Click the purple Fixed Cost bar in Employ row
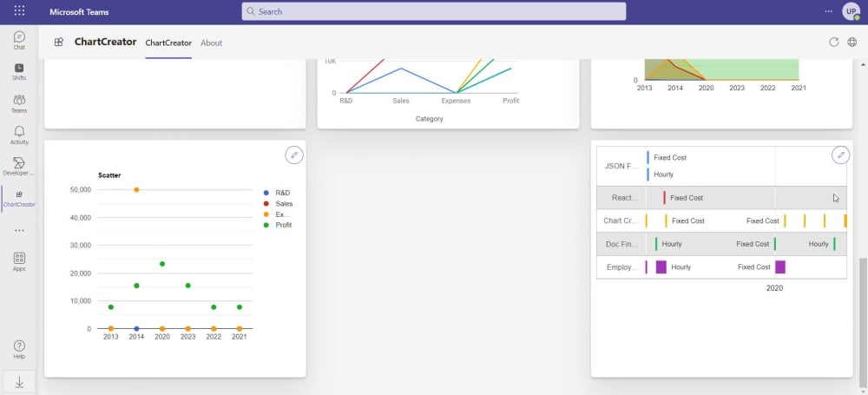The height and width of the screenshot is (395, 868). (x=780, y=267)
